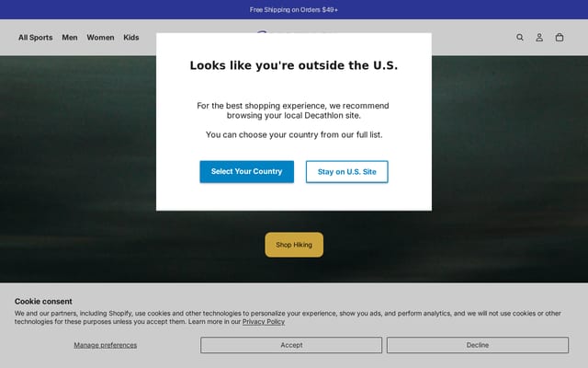This screenshot has height=368, width=588.
Task: Decline the cookie consent
Action: coord(478,345)
